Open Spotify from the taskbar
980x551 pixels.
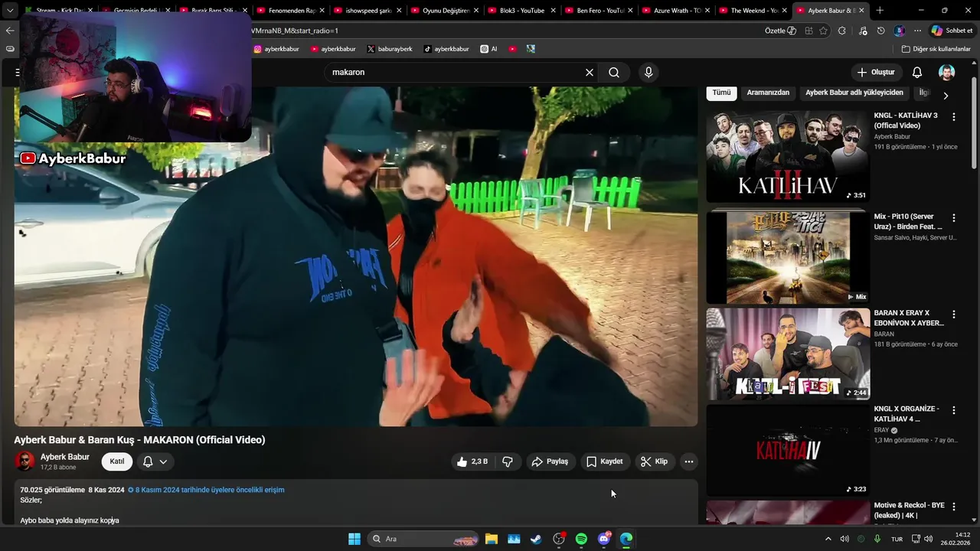[x=581, y=539]
